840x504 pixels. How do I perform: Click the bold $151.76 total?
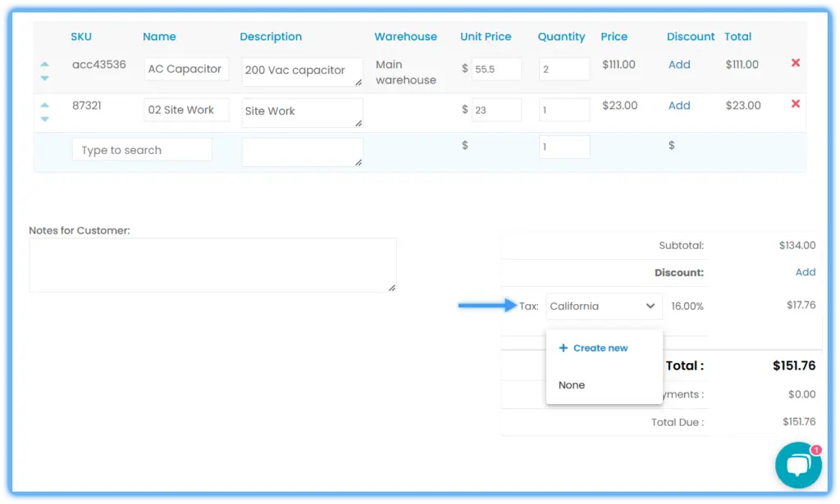pos(794,366)
